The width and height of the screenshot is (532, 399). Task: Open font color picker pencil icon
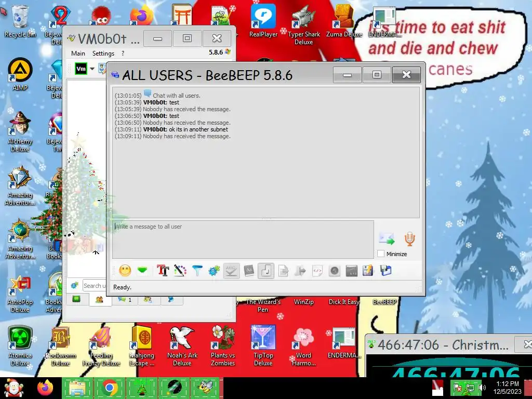pyautogui.click(x=180, y=271)
